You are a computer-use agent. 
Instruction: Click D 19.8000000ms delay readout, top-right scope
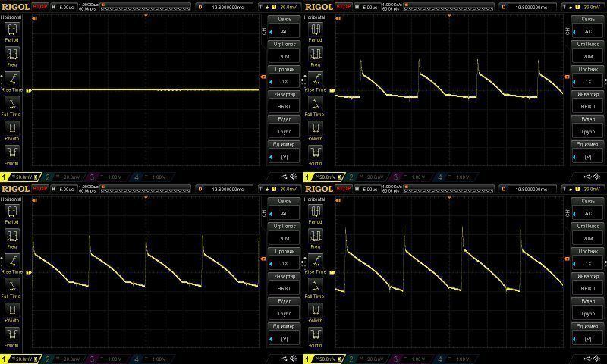pos(527,7)
